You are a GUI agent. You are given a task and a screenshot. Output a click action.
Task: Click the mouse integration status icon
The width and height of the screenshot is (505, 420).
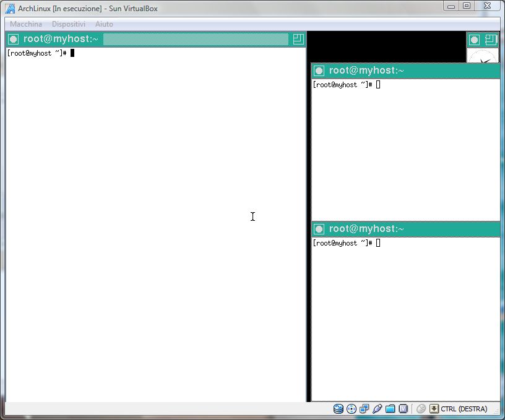[x=421, y=409]
